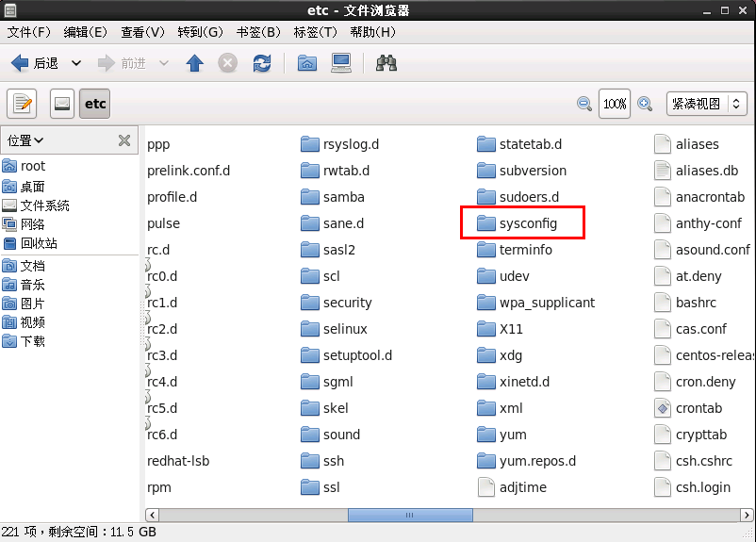This screenshot has width=756, height=542.
Task: Open the 紧凑视图 view mode dropdown
Action: point(707,104)
